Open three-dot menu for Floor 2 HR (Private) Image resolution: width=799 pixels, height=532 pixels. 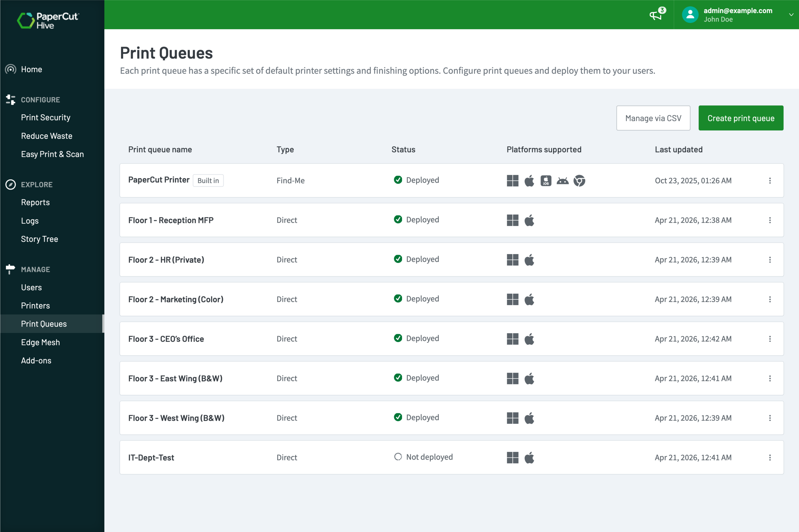point(770,260)
